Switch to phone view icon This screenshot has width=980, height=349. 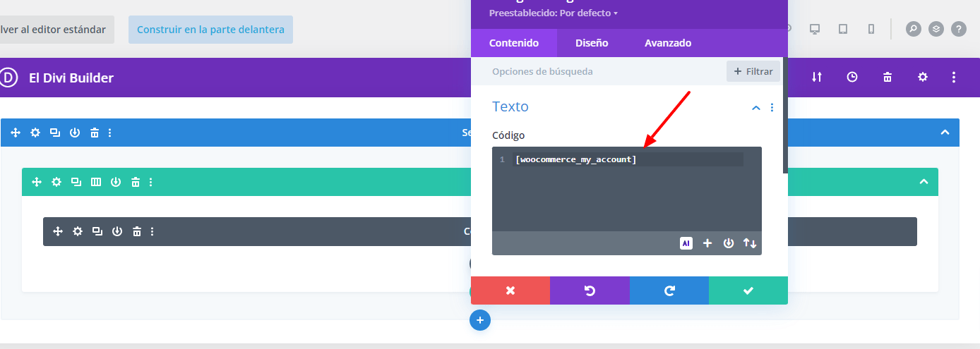point(871,29)
